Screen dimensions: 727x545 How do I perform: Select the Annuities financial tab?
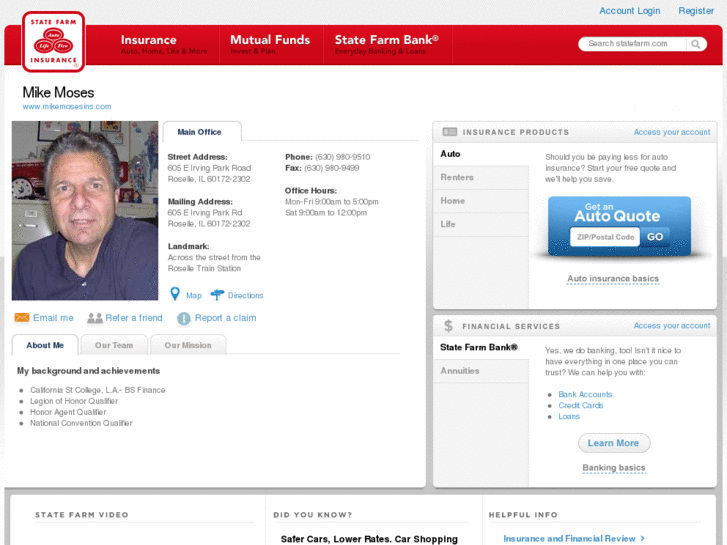[x=481, y=371]
